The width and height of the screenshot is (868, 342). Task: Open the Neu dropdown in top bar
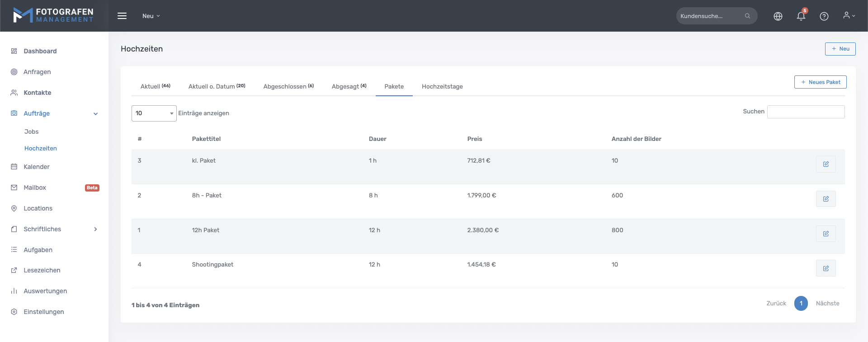click(x=151, y=16)
